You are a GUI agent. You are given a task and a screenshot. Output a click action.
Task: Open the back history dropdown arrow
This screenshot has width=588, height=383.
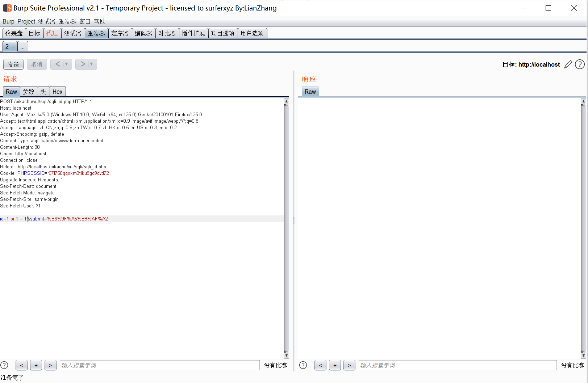67,64
